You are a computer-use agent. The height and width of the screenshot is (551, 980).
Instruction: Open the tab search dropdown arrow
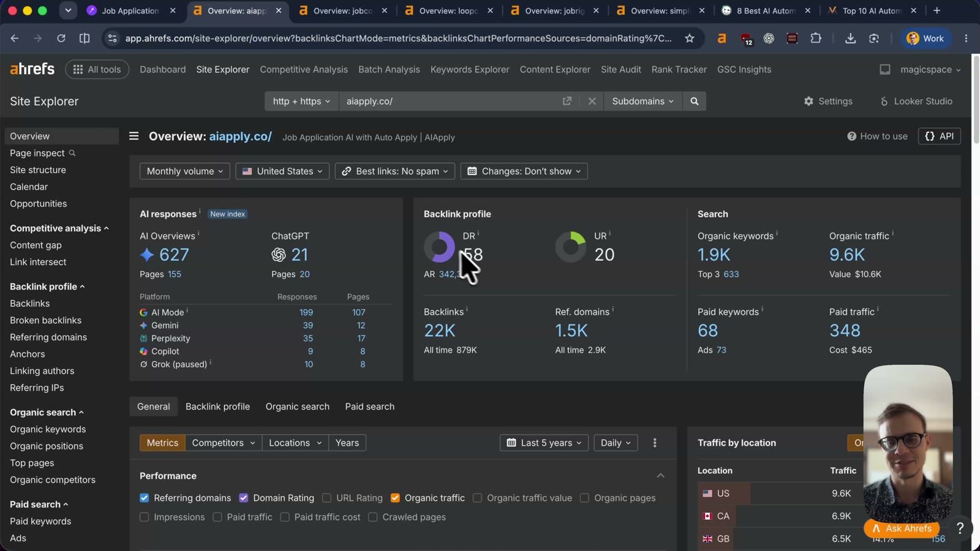68,10
